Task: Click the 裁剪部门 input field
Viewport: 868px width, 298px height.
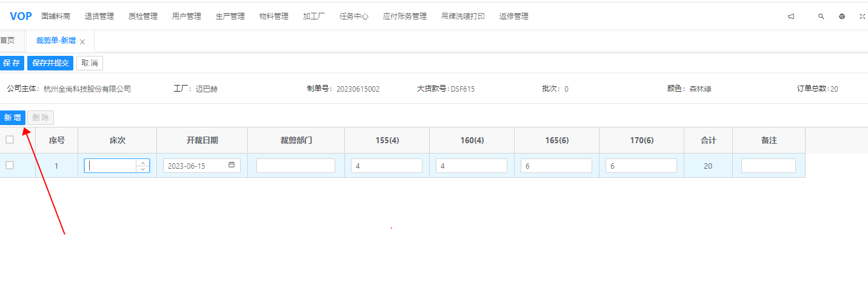Action: pyautogui.click(x=296, y=166)
